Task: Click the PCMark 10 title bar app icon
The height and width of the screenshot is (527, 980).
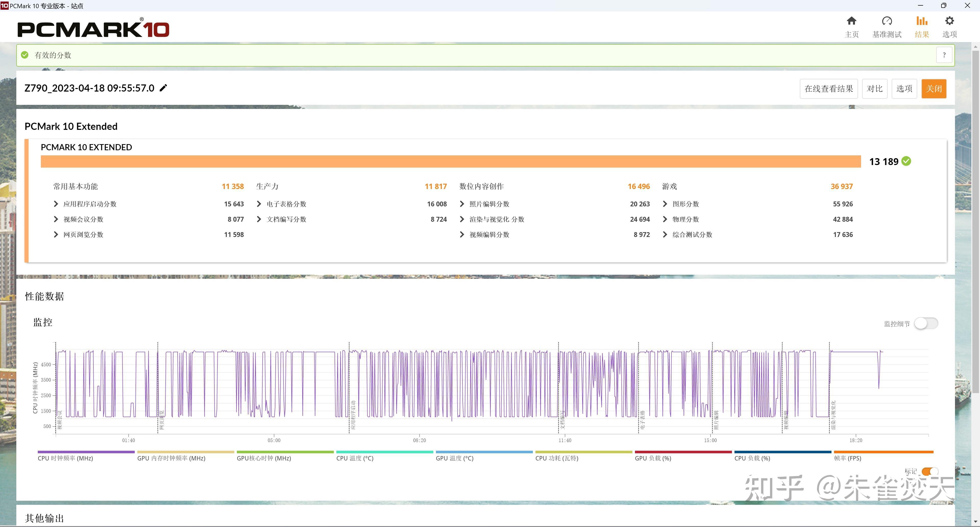Action: click(x=4, y=6)
